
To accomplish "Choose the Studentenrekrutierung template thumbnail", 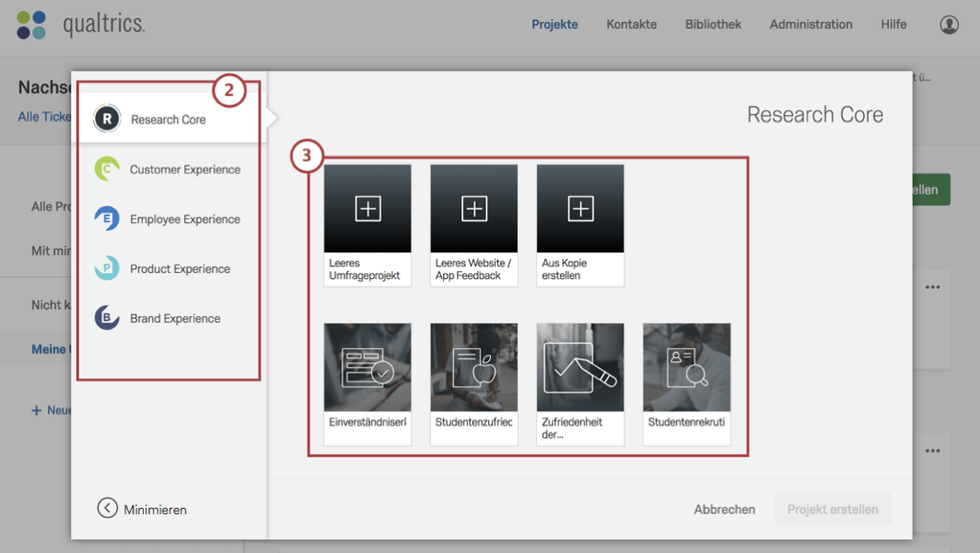I will pyautogui.click(x=686, y=367).
